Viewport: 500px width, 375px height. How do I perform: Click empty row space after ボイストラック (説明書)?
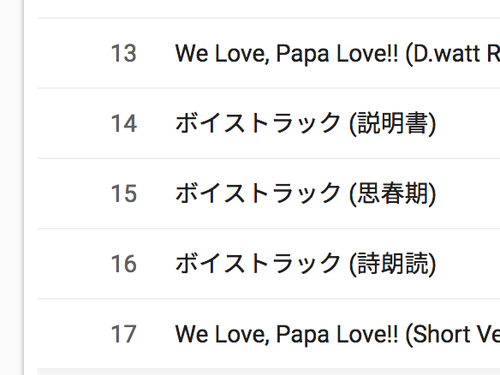pyautogui.click(x=468, y=123)
